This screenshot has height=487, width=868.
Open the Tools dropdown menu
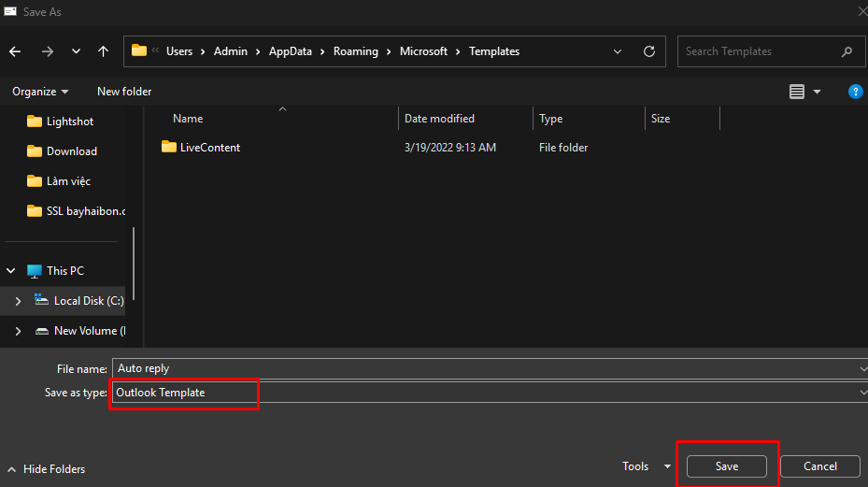(x=646, y=466)
